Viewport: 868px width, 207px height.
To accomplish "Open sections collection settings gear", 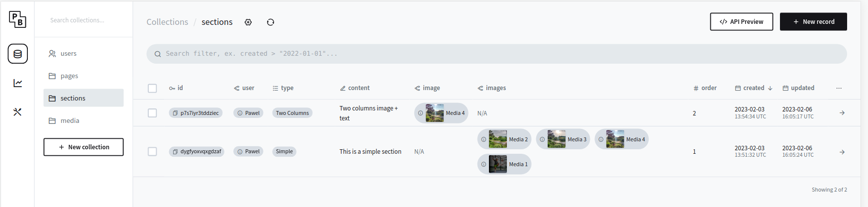I will (248, 22).
